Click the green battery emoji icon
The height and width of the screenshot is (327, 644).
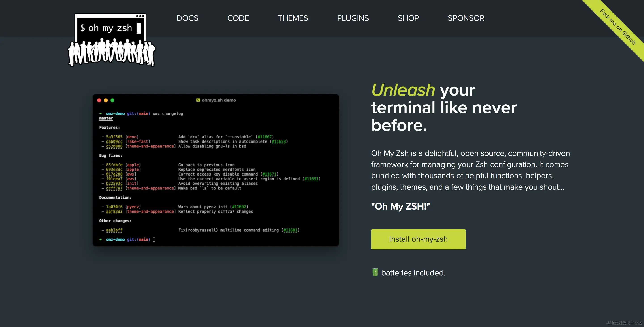click(x=375, y=272)
